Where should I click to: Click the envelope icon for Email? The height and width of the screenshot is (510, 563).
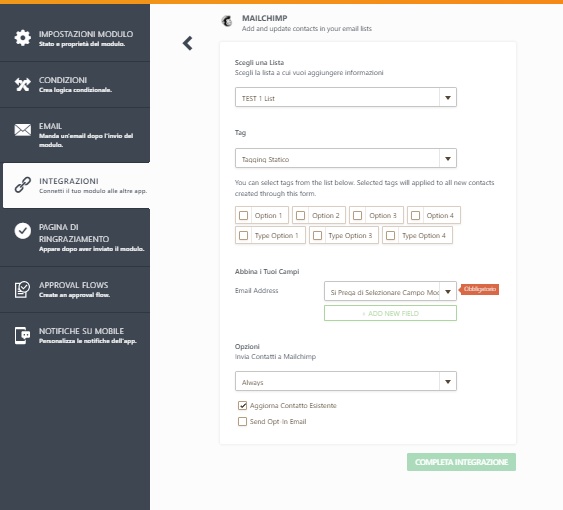[x=23, y=130]
